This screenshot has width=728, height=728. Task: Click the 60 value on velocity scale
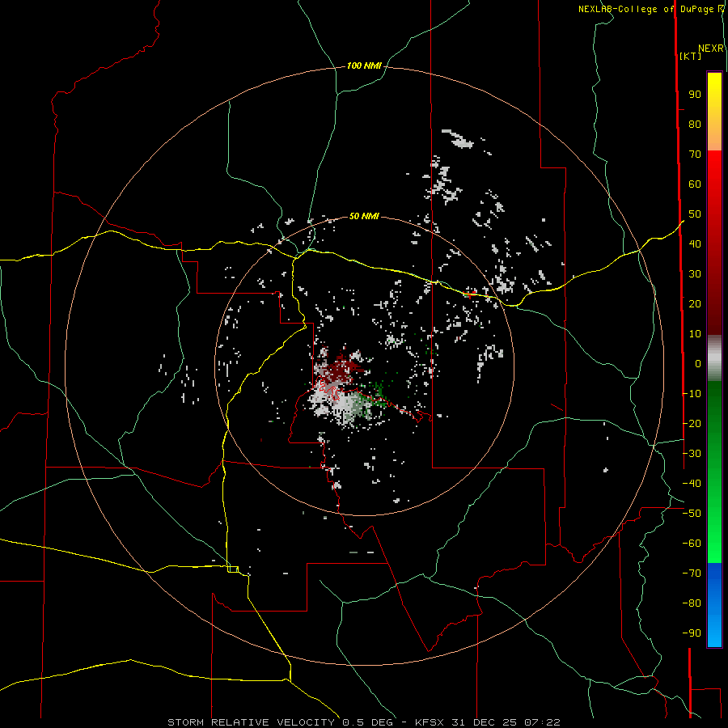(x=695, y=184)
